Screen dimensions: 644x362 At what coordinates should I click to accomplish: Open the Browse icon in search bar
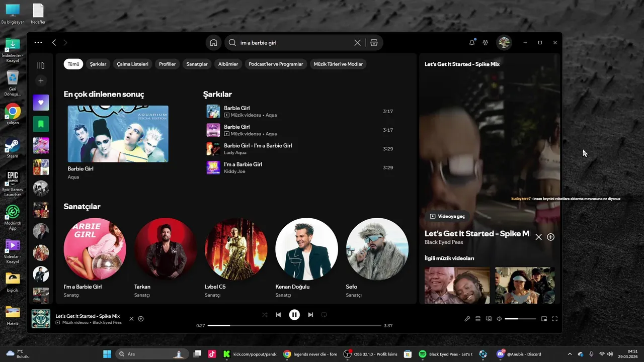(x=374, y=43)
